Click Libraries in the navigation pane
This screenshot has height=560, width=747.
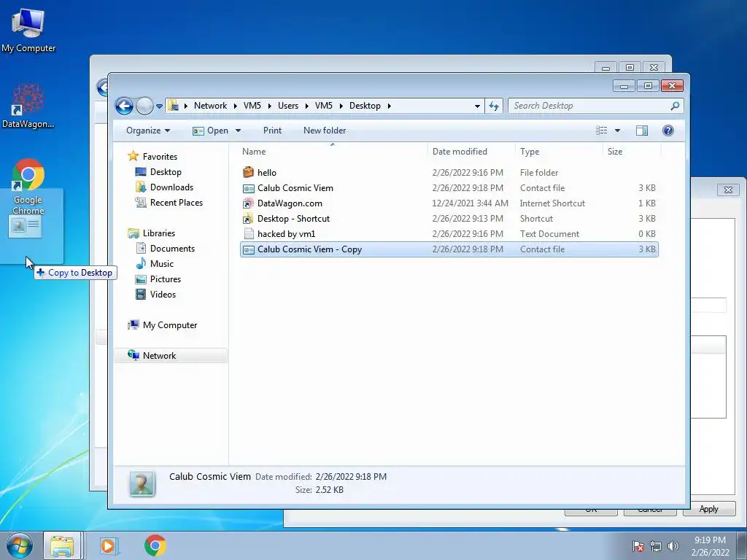[x=158, y=233]
